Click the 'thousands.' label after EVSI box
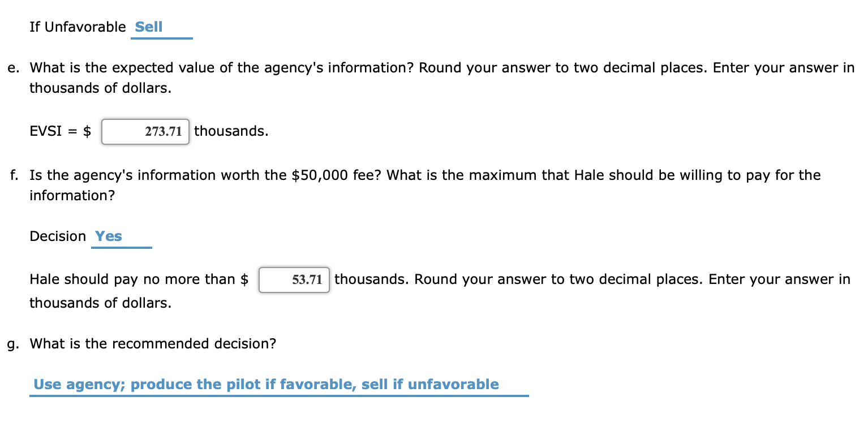Screen dimensions: 868x431 pyautogui.click(x=231, y=131)
